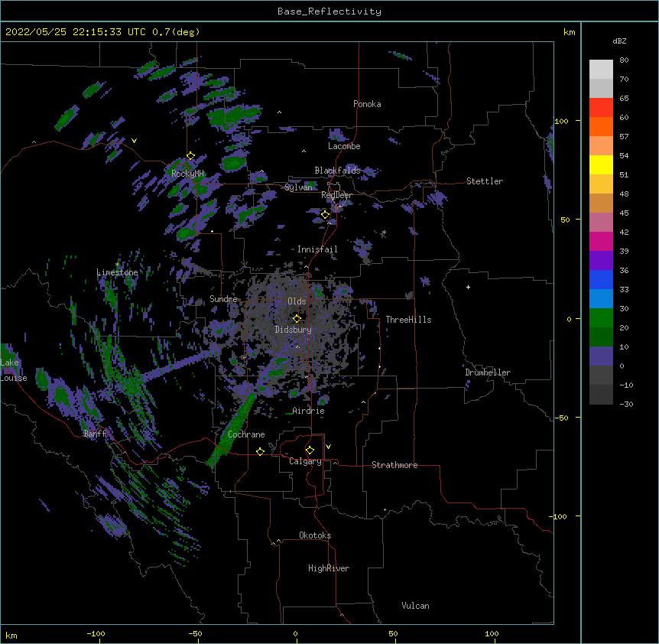Click the Didsbury label
This screenshot has width=659, height=644.
pyautogui.click(x=294, y=330)
